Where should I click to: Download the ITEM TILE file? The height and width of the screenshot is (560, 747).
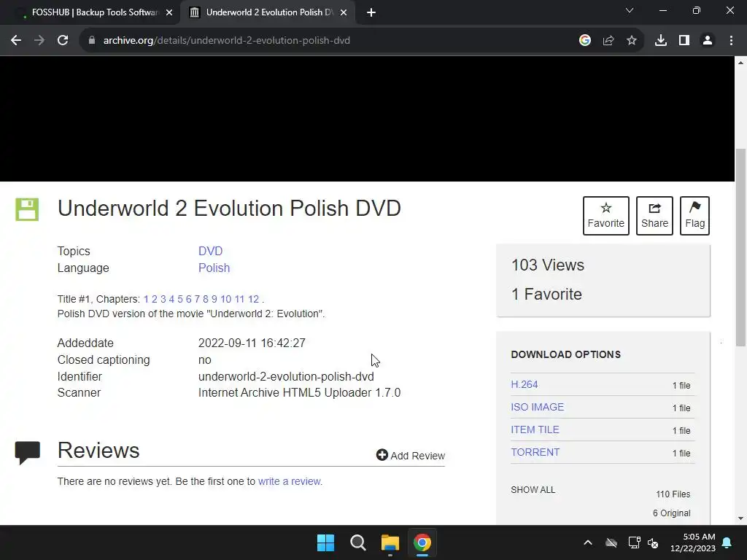[535, 429]
